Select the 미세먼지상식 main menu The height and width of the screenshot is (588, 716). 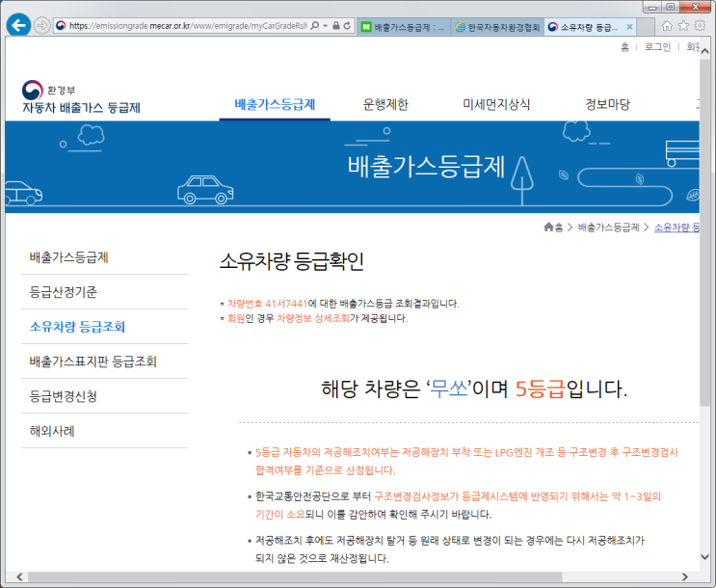[496, 105]
